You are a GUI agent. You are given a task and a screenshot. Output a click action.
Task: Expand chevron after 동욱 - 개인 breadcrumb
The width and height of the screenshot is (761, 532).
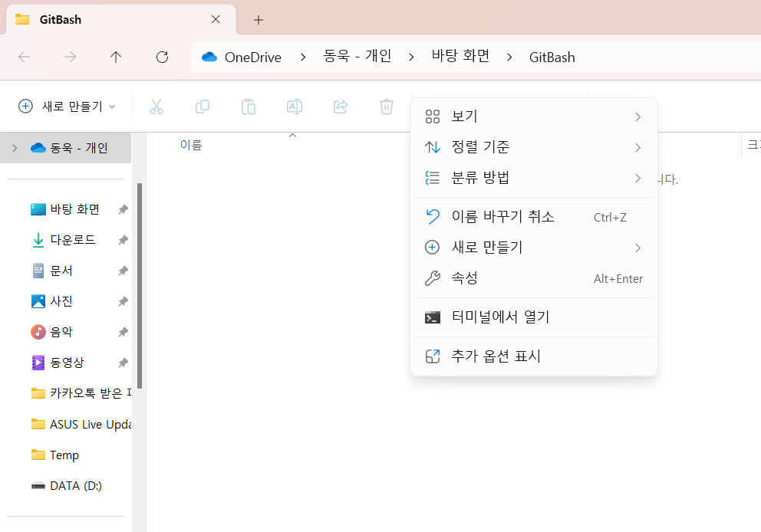411,57
